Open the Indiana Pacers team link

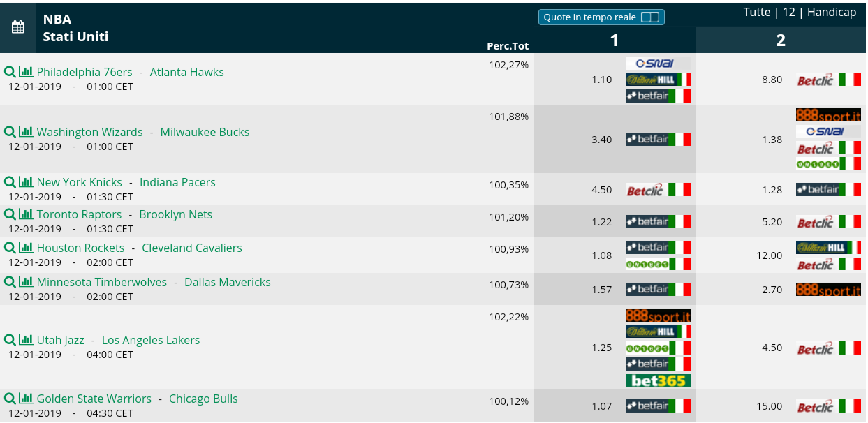(177, 182)
